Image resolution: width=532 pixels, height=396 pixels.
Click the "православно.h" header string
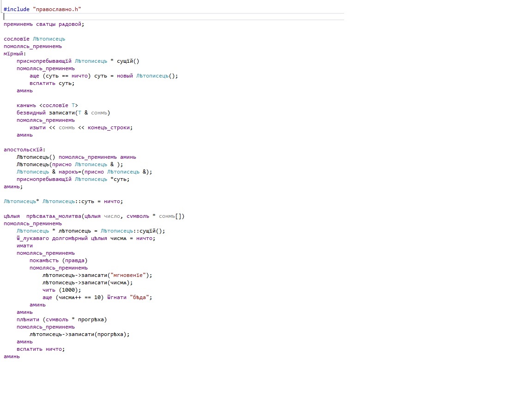[x=59, y=9]
